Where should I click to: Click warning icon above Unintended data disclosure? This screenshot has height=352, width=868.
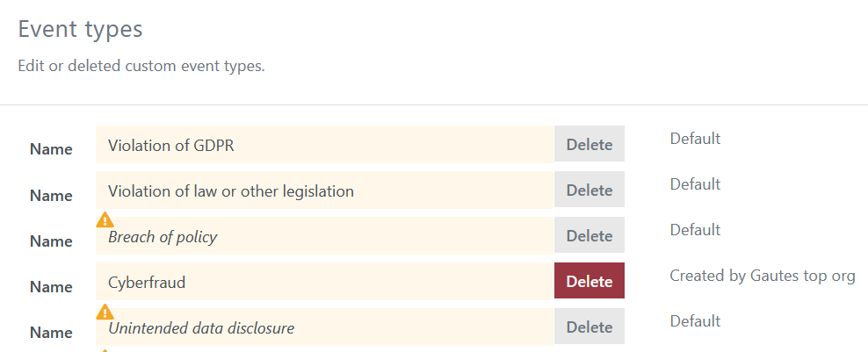pos(105,312)
